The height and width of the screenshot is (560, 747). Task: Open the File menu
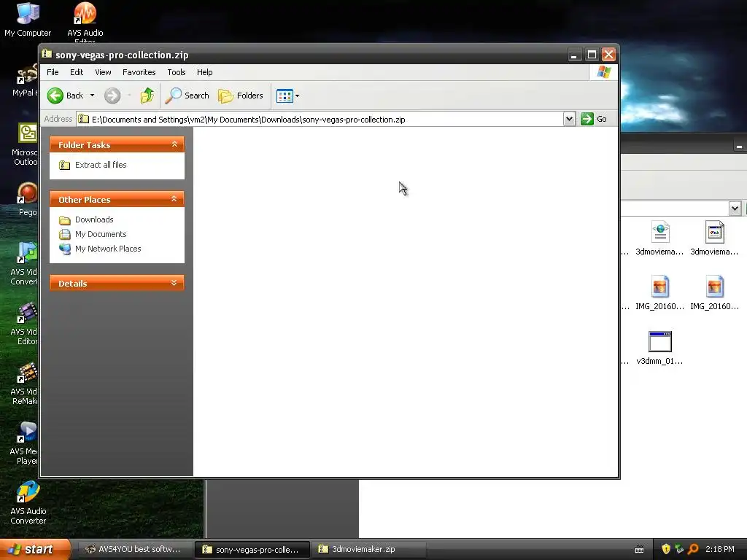pos(53,72)
